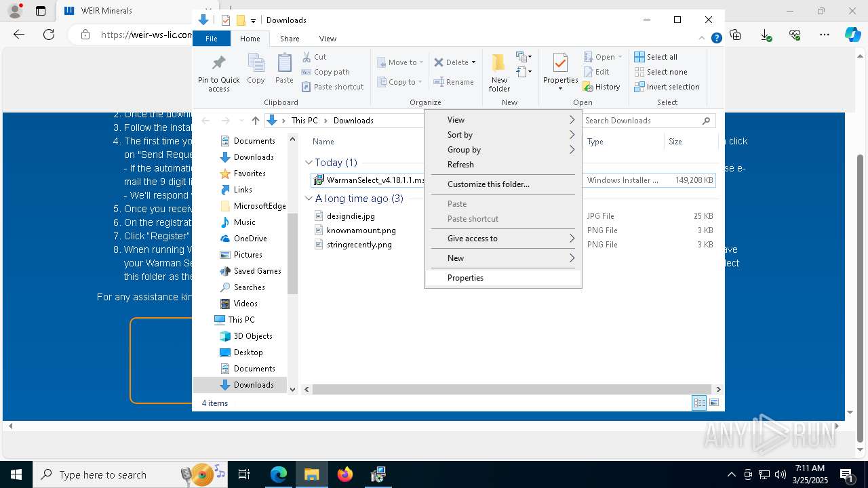Click the search magnifier in Search Downloads
The image size is (868, 488).
(706, 121)
